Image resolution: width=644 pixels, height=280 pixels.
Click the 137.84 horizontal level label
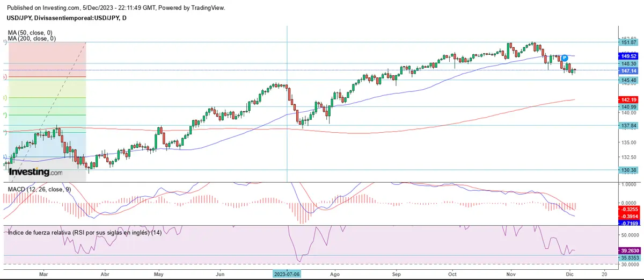point(628,125)
